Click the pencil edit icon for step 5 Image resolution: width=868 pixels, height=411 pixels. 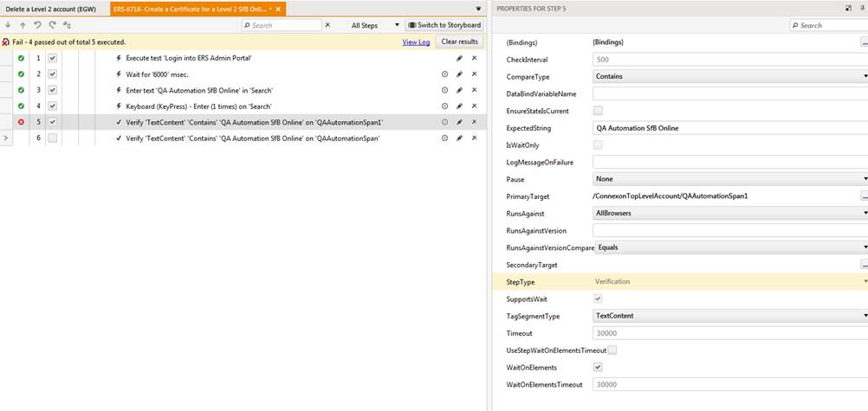pos(460,122)
